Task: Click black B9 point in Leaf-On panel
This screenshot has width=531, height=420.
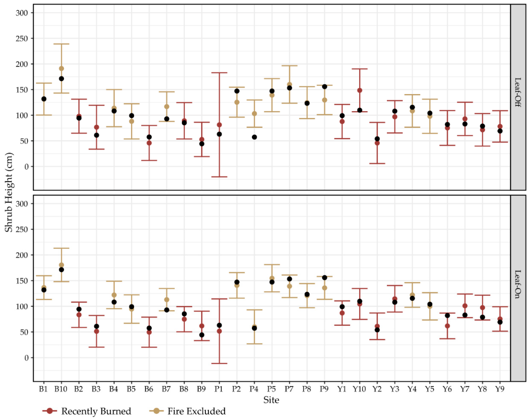Action: click(x=202, y=335)
